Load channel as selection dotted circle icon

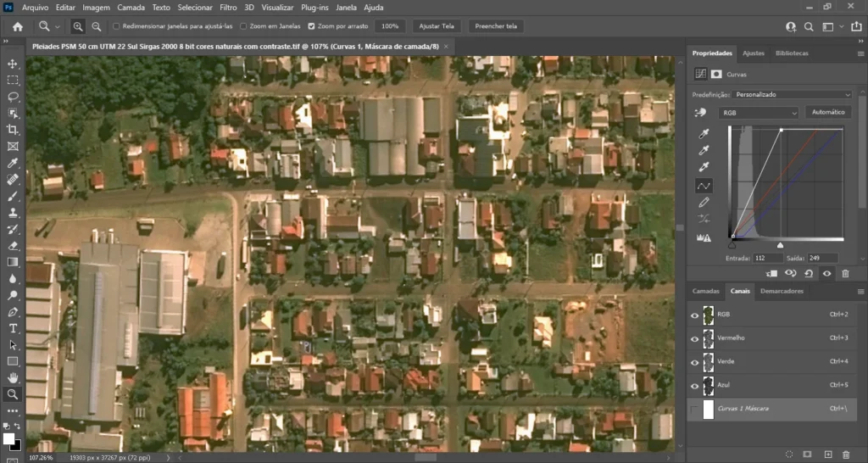point(788,455)
